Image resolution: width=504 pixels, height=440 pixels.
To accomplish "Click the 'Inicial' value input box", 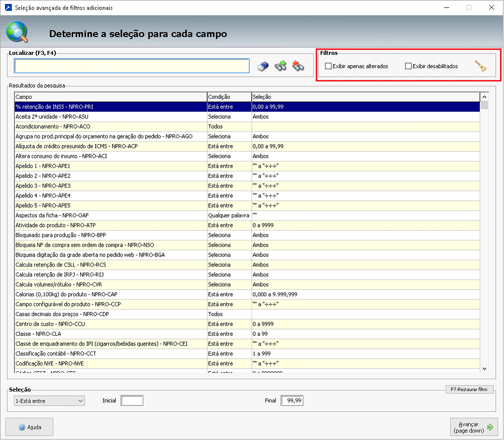I will (132, 400).
